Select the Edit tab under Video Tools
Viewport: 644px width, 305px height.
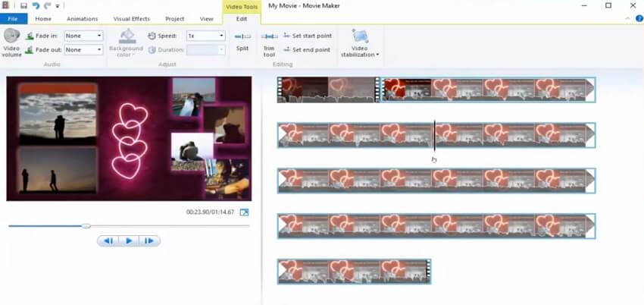242,19
